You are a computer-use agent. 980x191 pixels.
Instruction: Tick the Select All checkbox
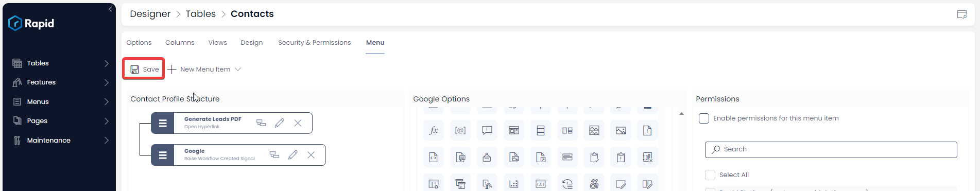(x=710, y=175)
